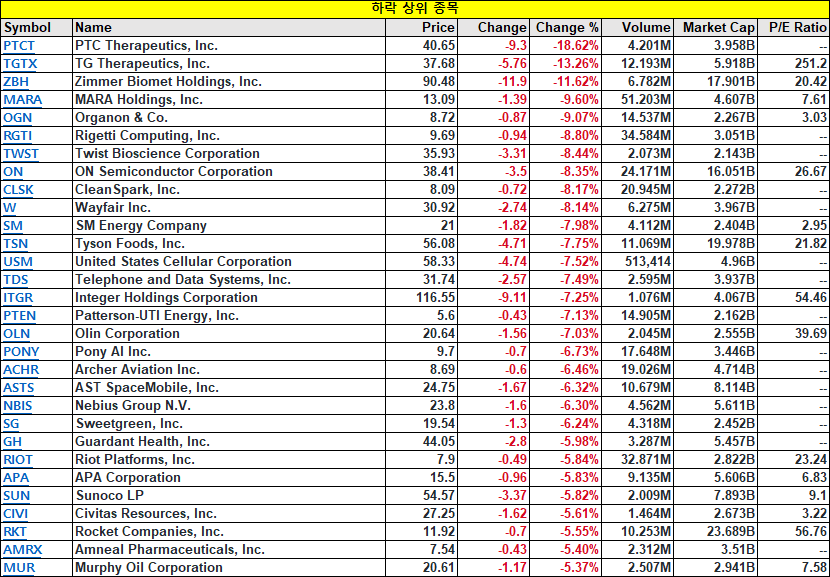Open the OGN symbol link

tap(17, 118)
